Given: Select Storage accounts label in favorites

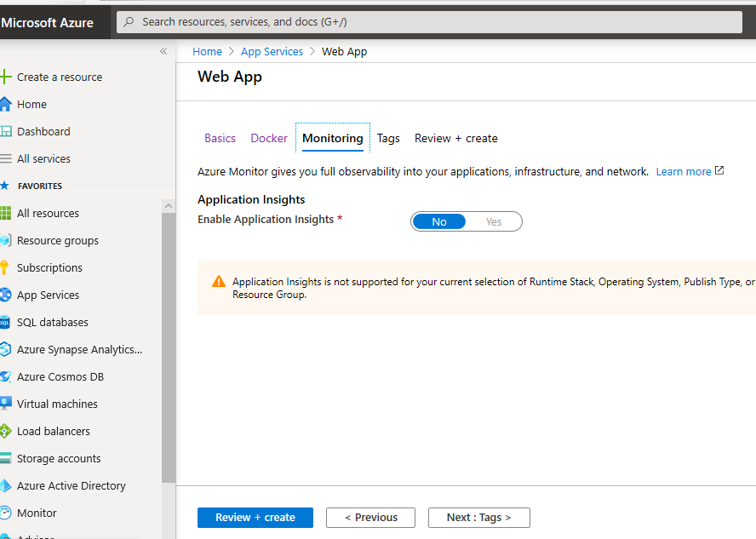Looking at the screenshot, I should tap(59, 458).
